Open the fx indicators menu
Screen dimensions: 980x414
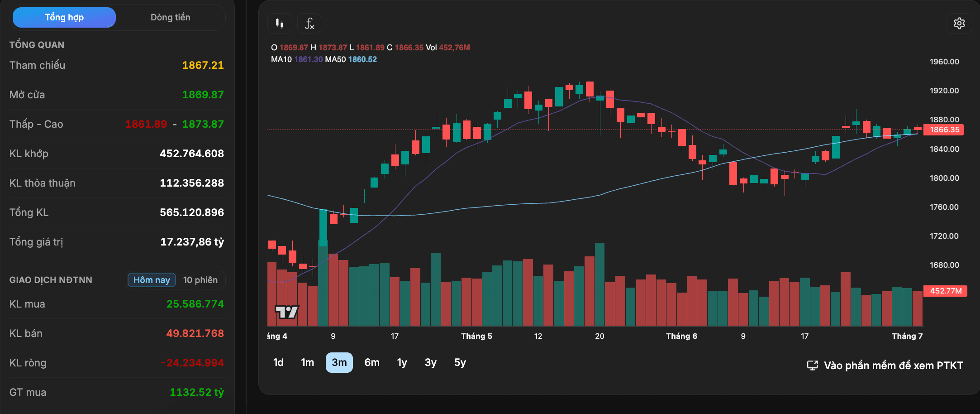(309, 23)
